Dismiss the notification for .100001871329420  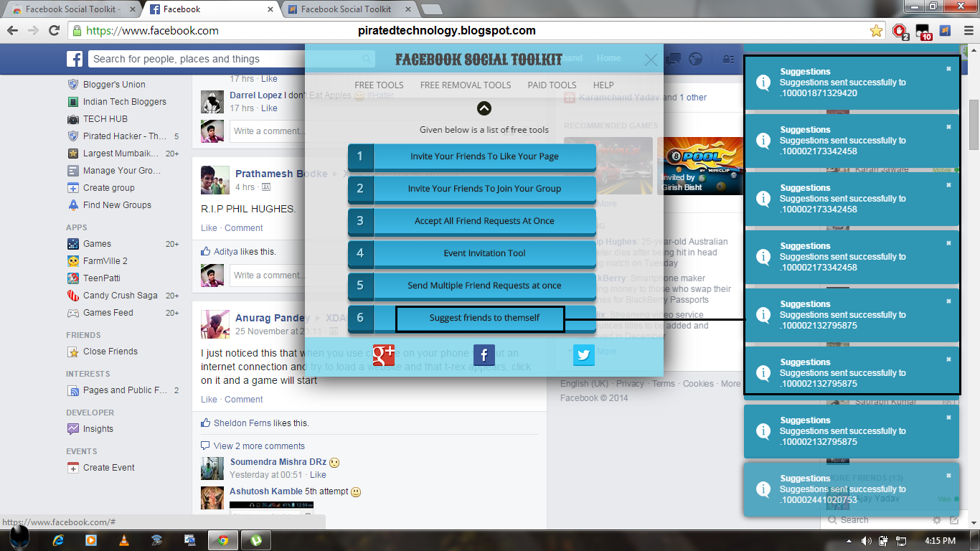948,69
